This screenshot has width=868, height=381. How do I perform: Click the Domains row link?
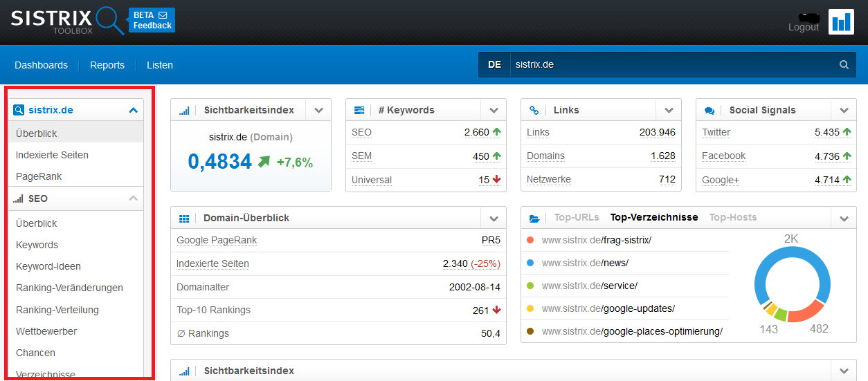tap(545, 156)
